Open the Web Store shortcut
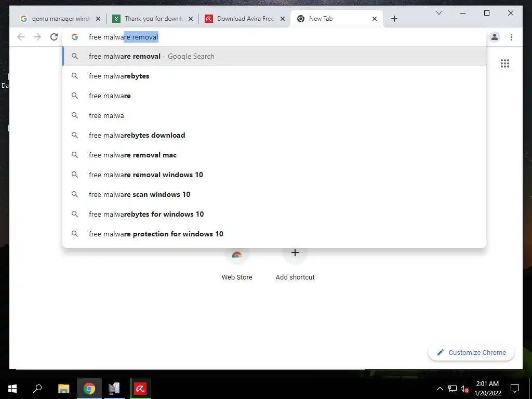This screenshot has width=532, height=399. (237, 264)
